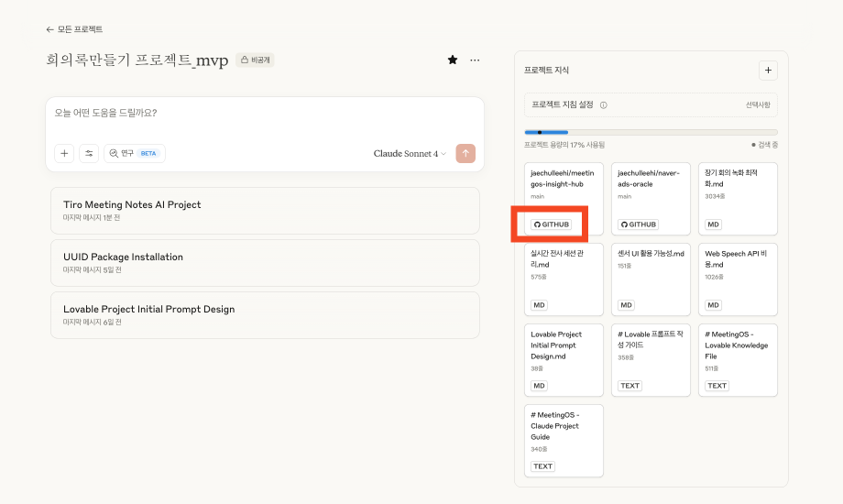Click the GITHUB badge on meetingos-insight-hub
Image resolution: width=843 pixels, height=504 pixels.
point(551,225)
